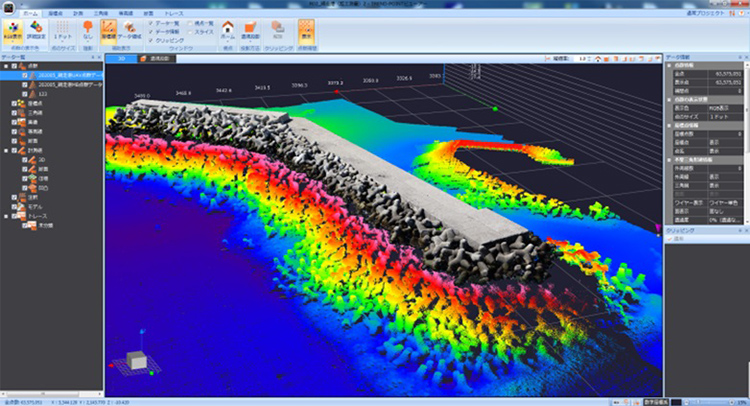The width and height of the screenshot is (750, 406).
Task: Toggle visibility checkbox of 点群 group
Action: [14, 66]
